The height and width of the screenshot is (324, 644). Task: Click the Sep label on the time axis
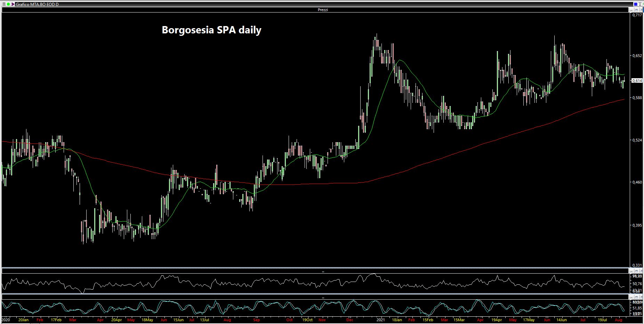257,320
